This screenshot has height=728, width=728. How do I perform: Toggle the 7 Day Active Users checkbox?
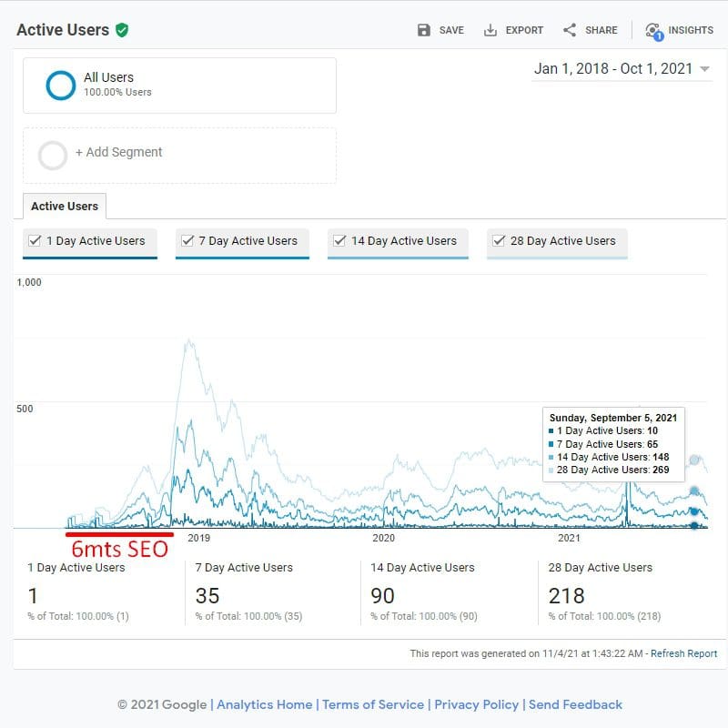[187, 241]
